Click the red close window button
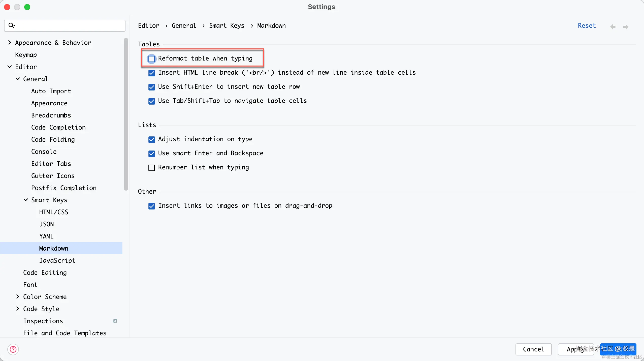644x361 pixels. (7, 7)
